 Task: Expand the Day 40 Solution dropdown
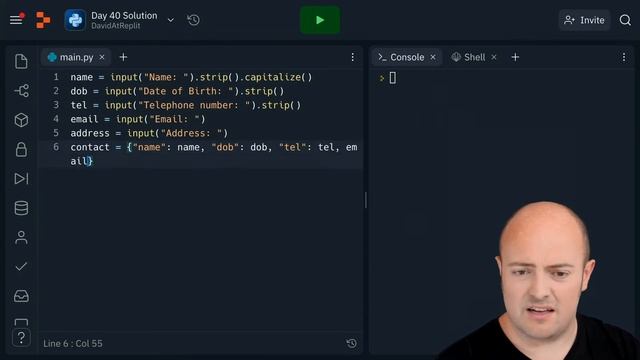pos(171,20)
